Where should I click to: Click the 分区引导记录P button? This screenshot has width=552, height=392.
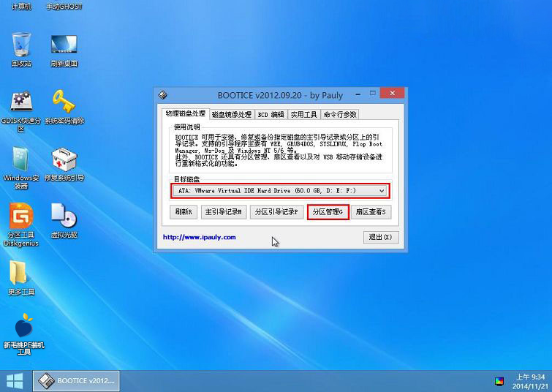pyautogui.click(x=276, y=212)
